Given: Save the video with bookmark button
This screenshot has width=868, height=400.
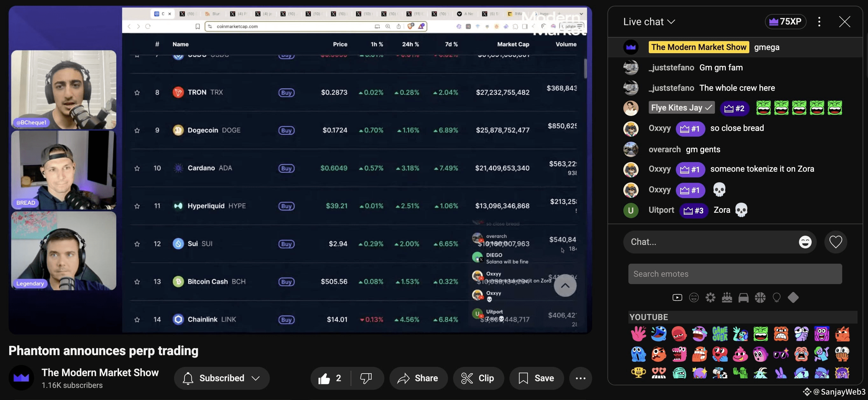Looking at the screenshot, I should (536, 378).
